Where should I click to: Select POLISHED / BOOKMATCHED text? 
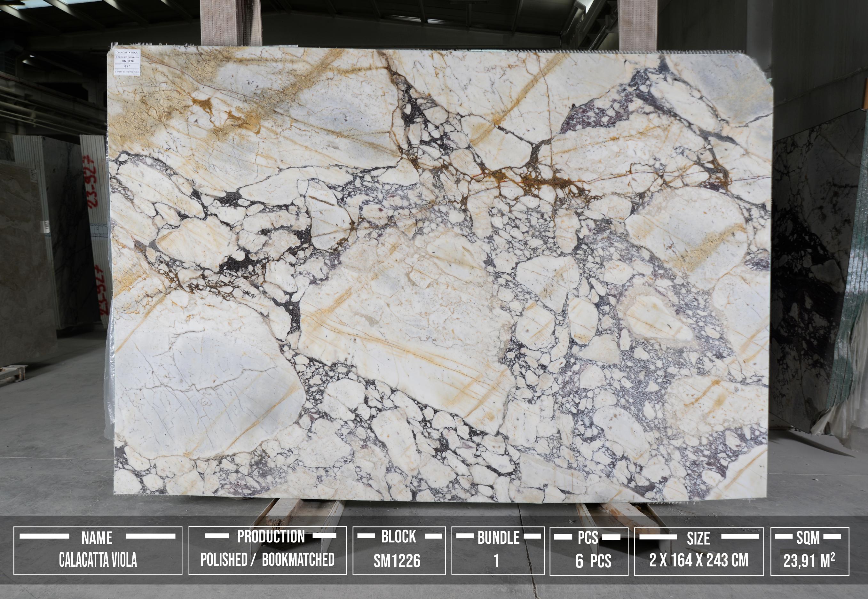267,560
